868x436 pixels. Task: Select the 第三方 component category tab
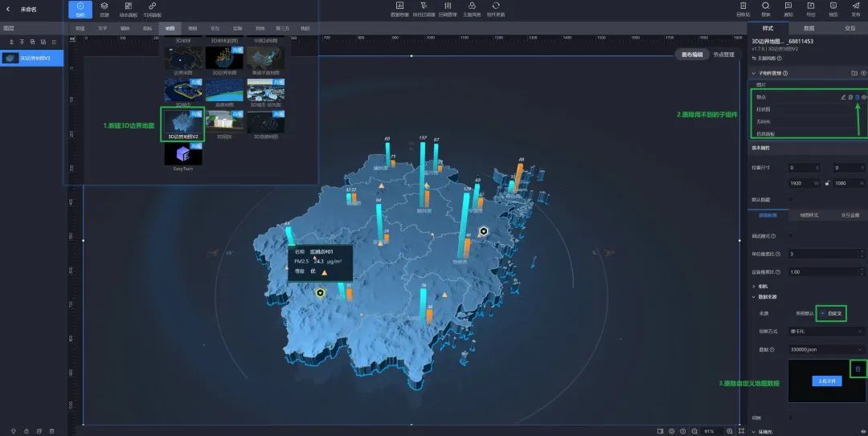click(282, 28)
